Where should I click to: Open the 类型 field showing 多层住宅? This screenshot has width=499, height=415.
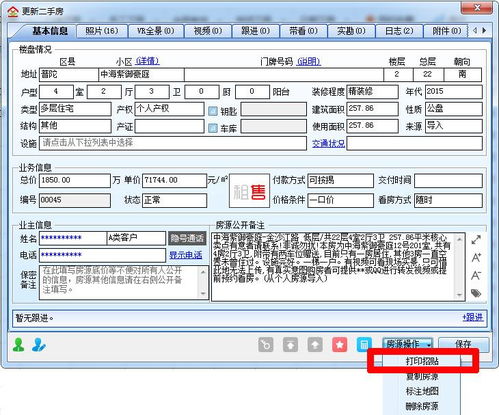click(x=75, y=109)
